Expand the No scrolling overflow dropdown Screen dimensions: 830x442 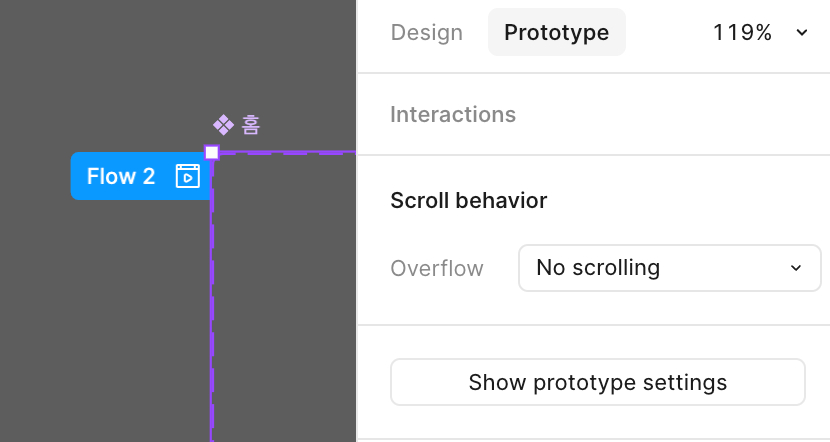click(670, 268)
